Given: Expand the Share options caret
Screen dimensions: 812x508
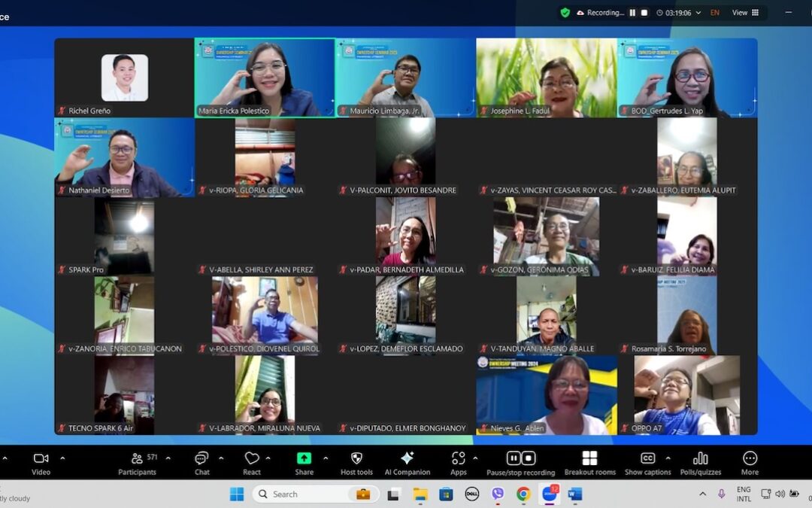Looking at the screenshot, I should [x=326, y=458].
